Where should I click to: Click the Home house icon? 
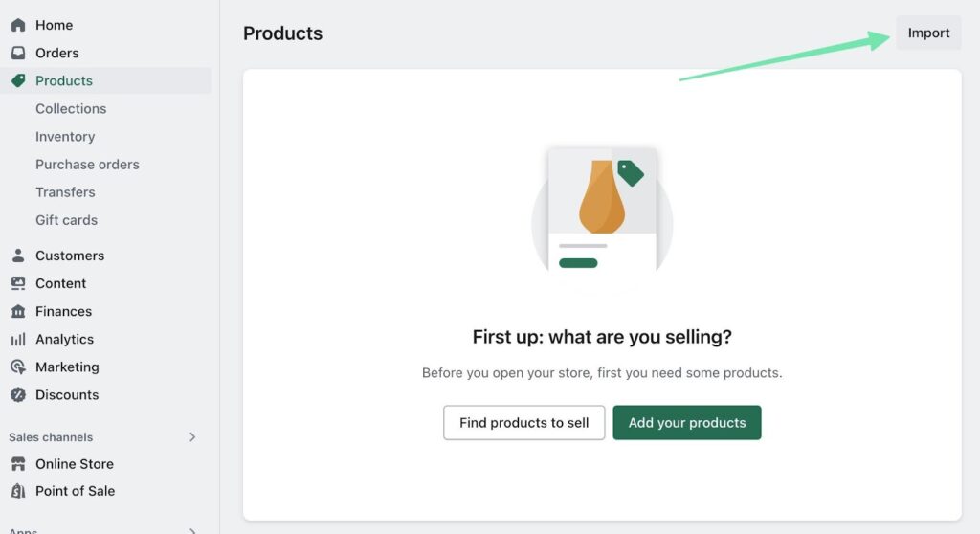tap(18, 25)
